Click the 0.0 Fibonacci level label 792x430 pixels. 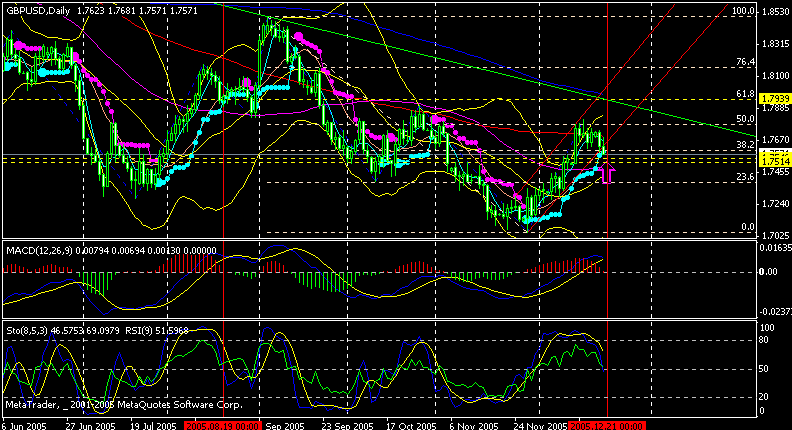(x=747, y=227)
